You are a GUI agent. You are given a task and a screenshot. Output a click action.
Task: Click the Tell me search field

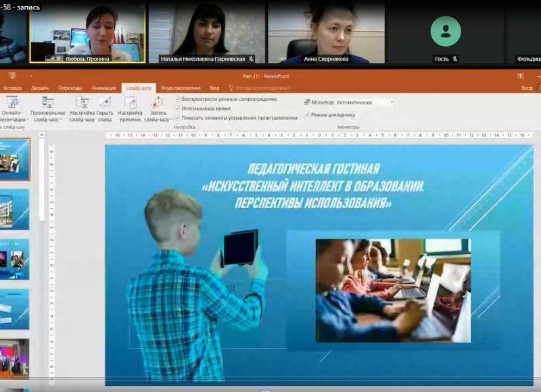[x=262, y=88]
